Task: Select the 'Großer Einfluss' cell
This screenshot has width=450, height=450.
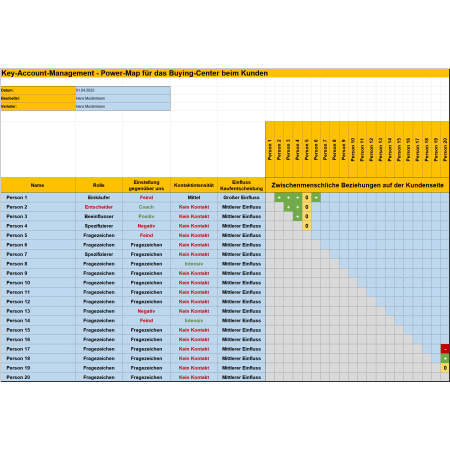Action: point(241,197)
